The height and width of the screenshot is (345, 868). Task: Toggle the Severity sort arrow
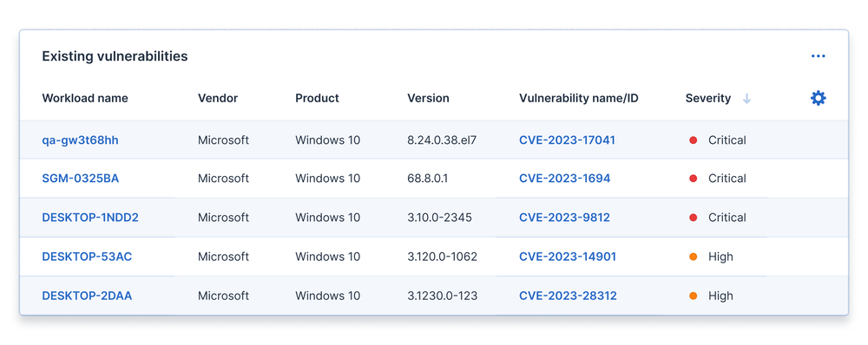(746, 99)
